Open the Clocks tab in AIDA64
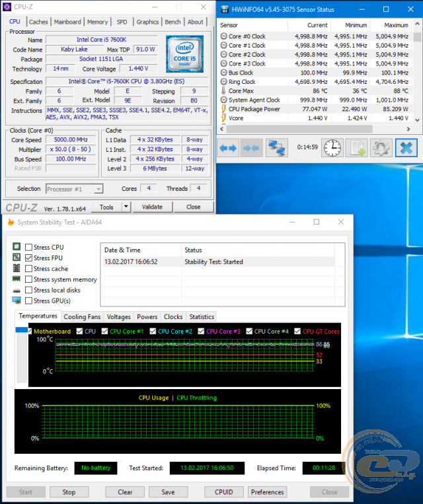This screenshot has height=504, width=423. 173,317
